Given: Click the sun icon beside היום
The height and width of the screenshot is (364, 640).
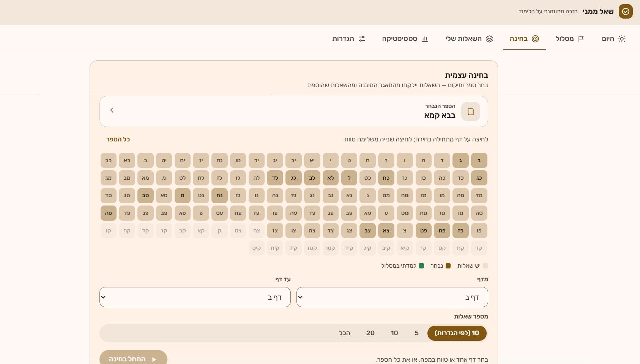Looking at the screenshot, I should coord(622,39).
